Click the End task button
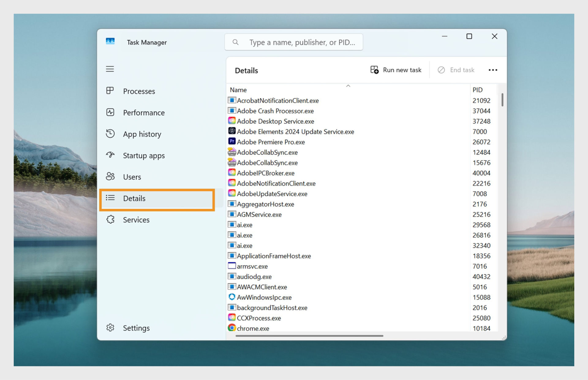The width and height of the screenshot is (588, 380). click(x=456, y=70)
